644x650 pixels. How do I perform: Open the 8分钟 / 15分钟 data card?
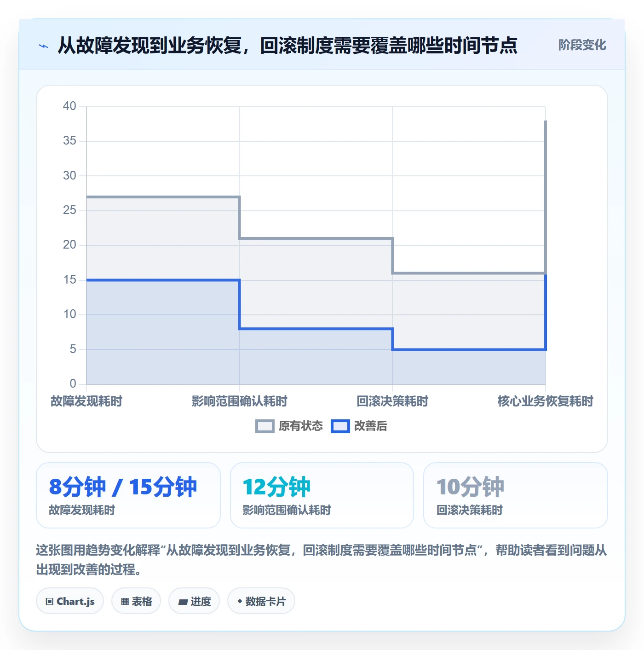pos(128,495)
